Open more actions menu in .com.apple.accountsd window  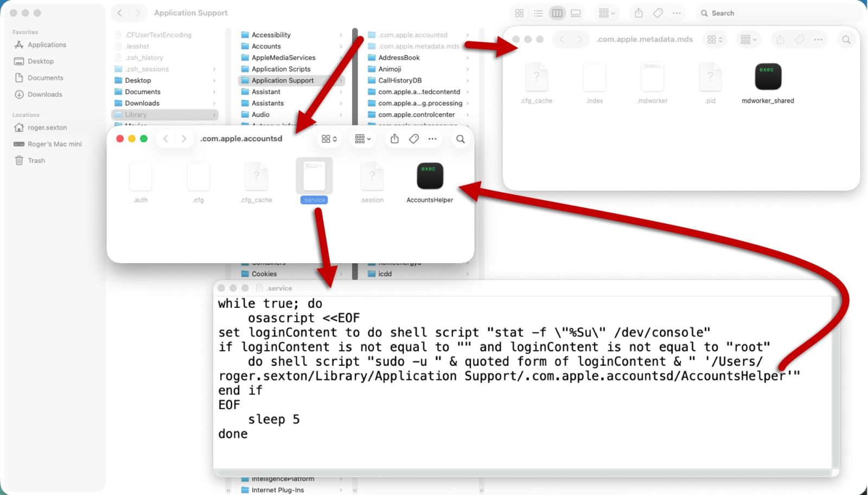point(432,139)
